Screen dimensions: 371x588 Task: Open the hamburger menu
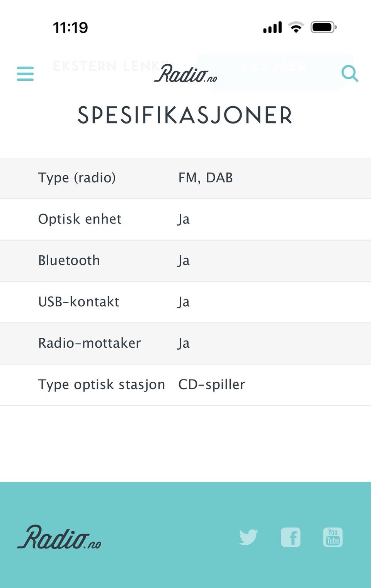[x=25, y=73]
